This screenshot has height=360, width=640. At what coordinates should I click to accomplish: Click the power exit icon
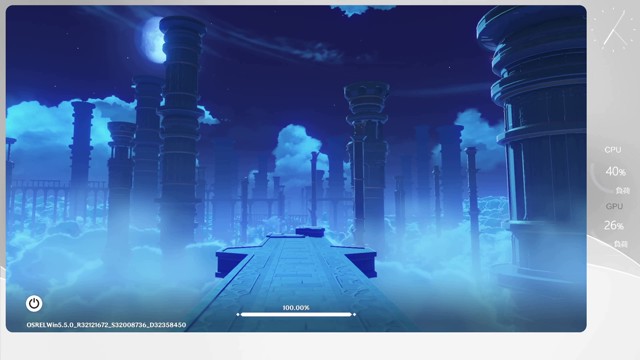pyautogui.click(x=34, y=304)
